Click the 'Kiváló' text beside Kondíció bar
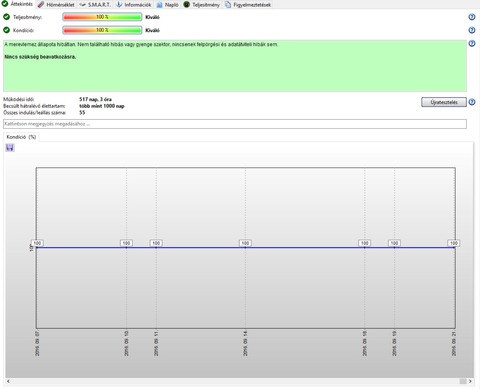 tap(152, 30)
